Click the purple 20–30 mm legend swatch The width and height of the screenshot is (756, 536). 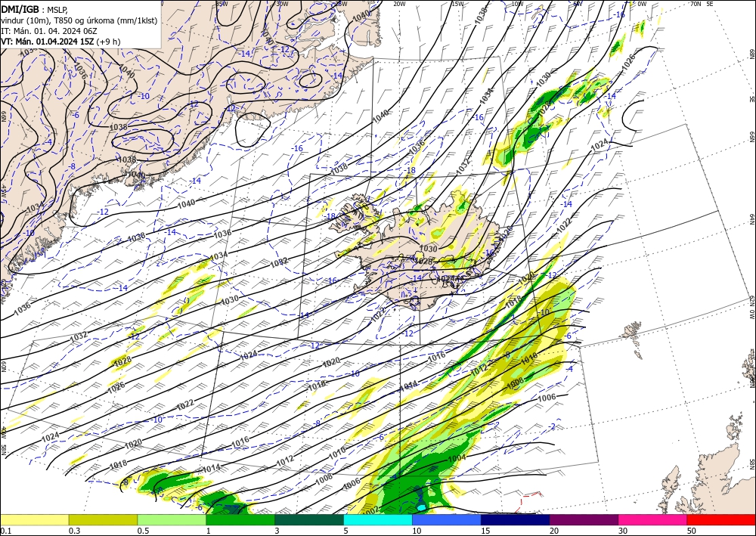click(584, 519)
